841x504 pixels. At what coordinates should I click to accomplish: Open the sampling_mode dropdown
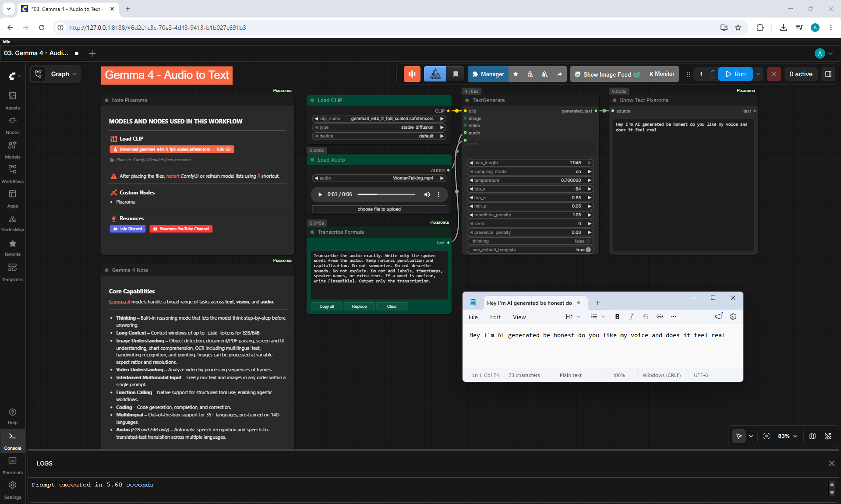coord(530,172)
